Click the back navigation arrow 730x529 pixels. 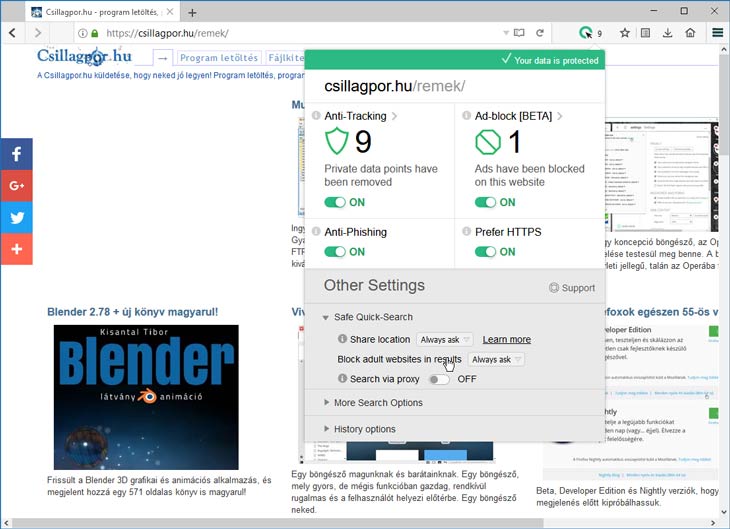(13, 33)
